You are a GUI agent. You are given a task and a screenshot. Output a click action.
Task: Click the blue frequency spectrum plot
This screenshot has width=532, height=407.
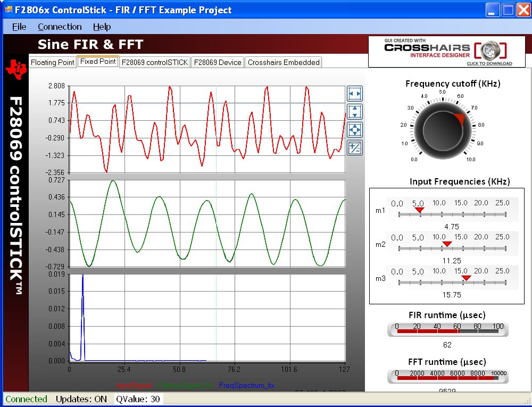point(207,318)
